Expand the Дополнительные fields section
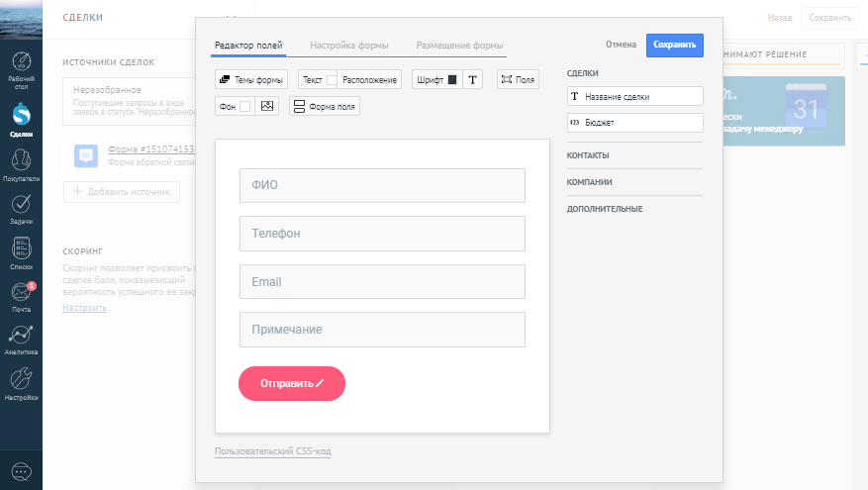This screenshot has height=490, width=868. click(x=605, y=209)
